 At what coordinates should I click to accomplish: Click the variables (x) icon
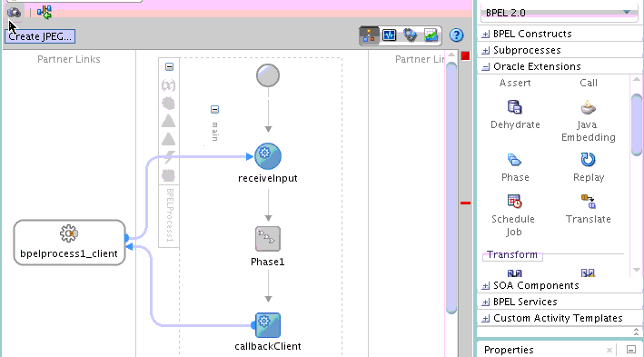tap(168, 85)
